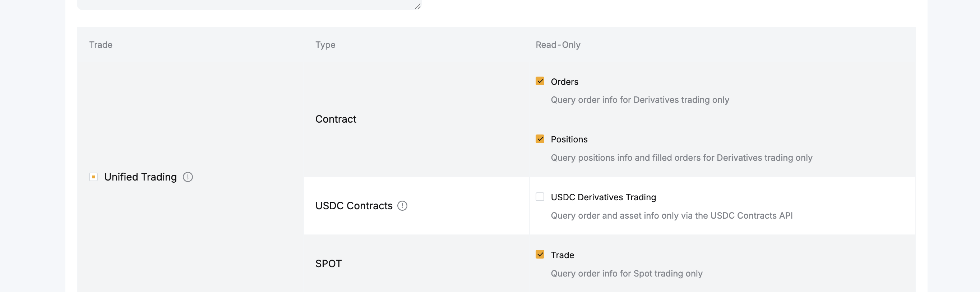Uncheck SPOT Trade permission checkbox

click(x=540, y=254)
